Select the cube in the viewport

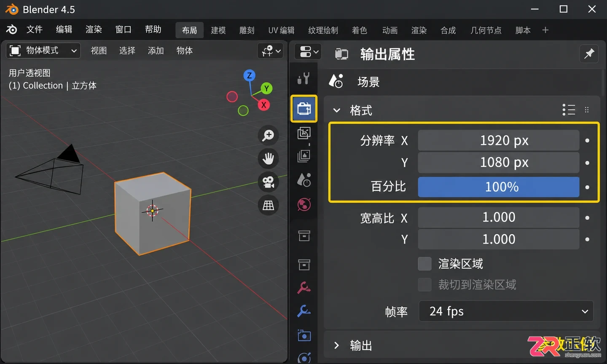click(153, 213)
